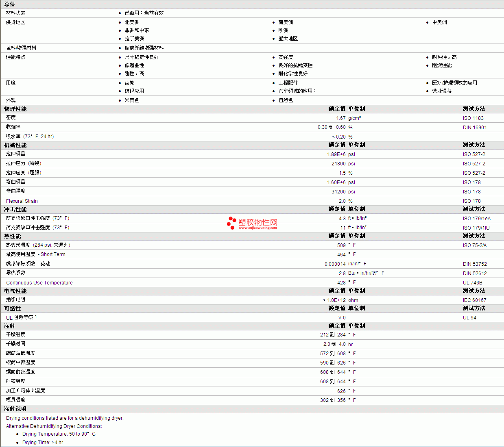504x447 pixels.
Task: Select the "齿轮" usage entry
Action: 129,83
